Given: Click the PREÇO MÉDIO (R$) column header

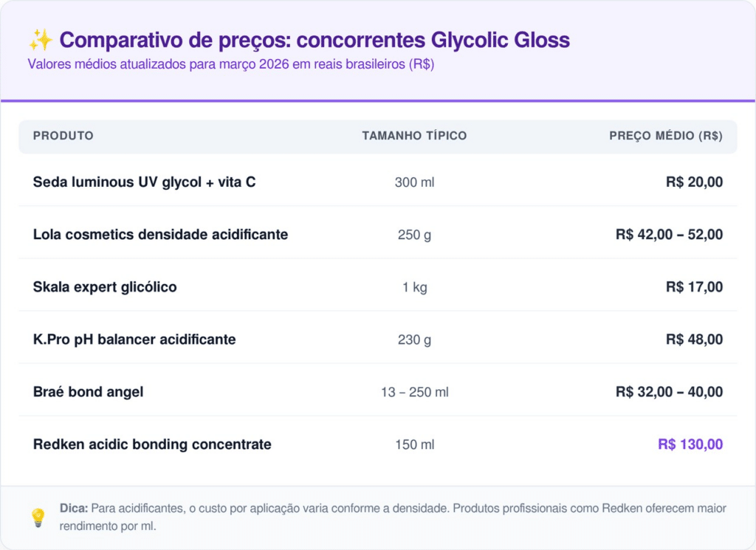Looking at the screenshot, I should coord(665,137).
